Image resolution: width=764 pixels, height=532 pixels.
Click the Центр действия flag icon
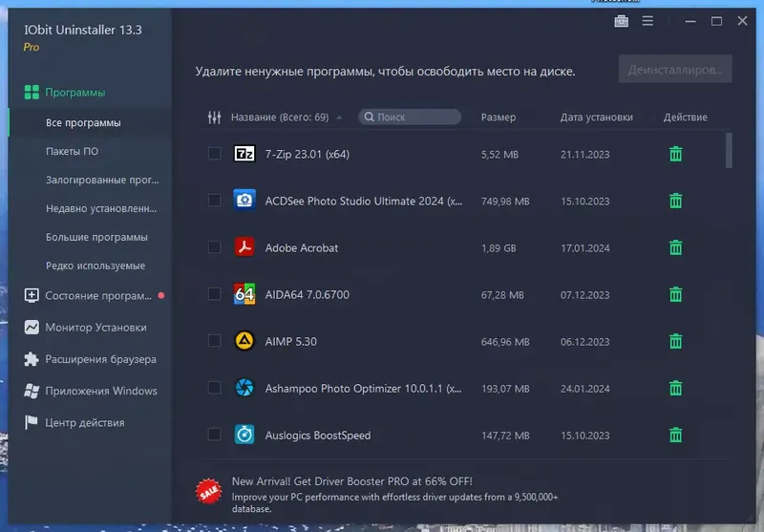click(x=32, y=422)
